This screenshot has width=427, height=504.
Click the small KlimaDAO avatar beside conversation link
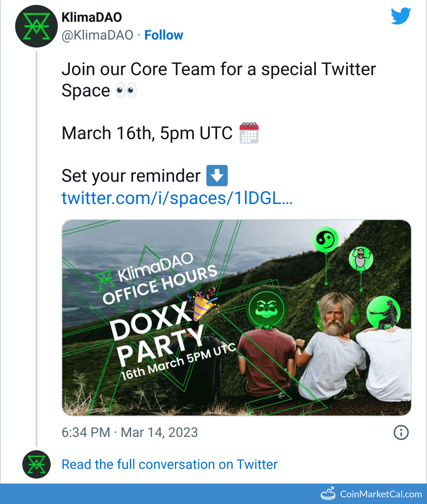point(35,464)
